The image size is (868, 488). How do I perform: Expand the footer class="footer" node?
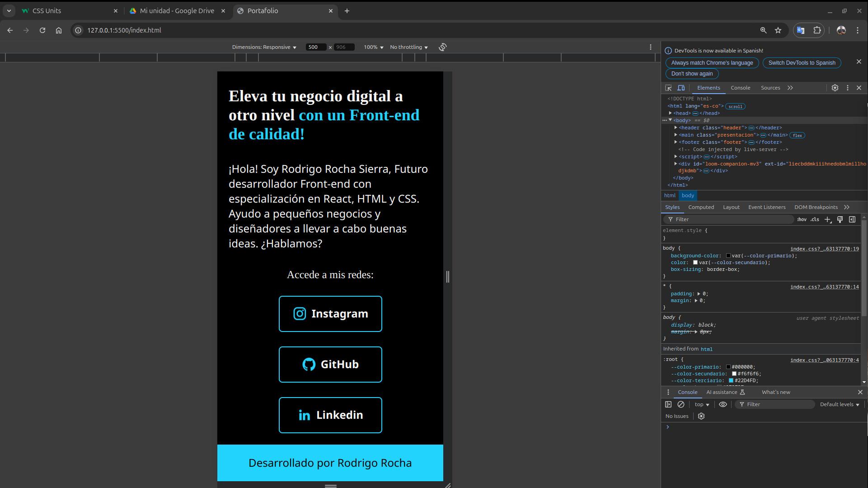[676, 142]
